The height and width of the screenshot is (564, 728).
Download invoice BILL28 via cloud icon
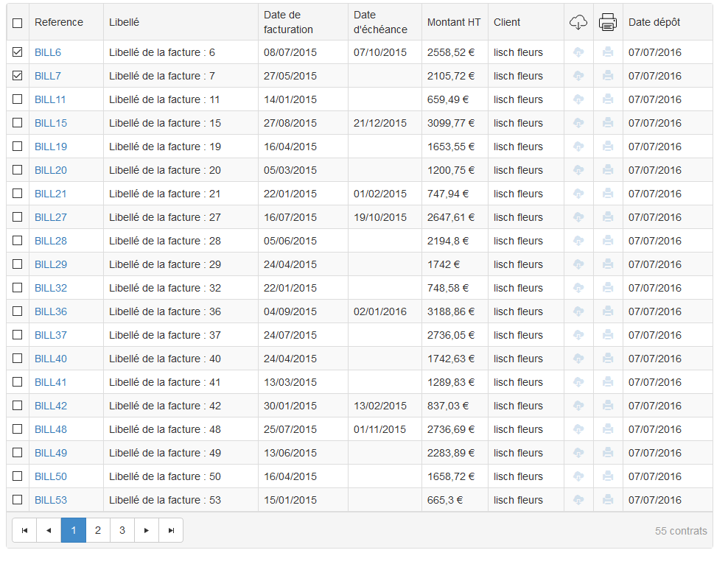578,241
